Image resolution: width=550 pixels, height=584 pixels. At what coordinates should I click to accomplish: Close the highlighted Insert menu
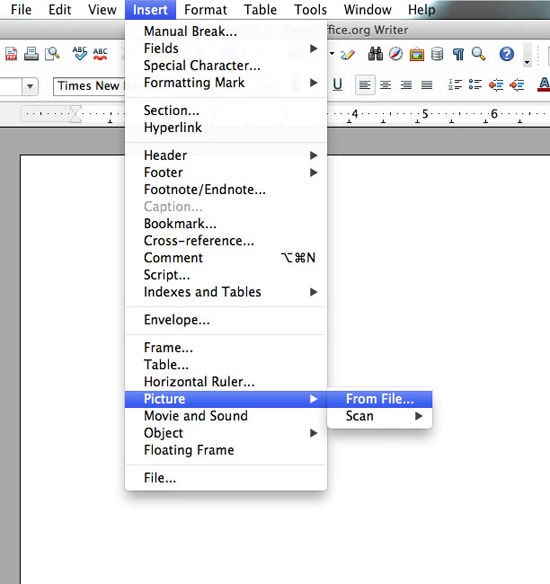point(150,10)
